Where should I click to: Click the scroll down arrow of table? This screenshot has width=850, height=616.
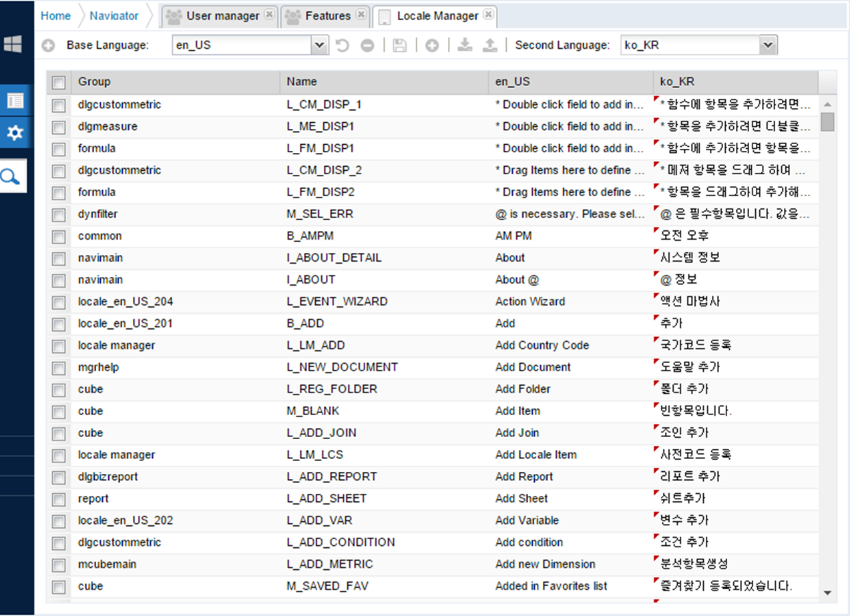click(x=827, y=592)
